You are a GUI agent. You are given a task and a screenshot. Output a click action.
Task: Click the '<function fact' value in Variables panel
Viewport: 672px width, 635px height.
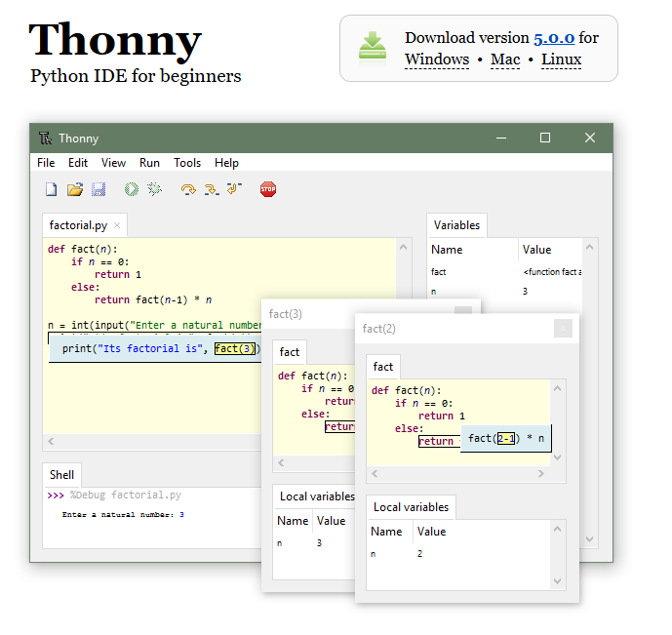(552, 272)
